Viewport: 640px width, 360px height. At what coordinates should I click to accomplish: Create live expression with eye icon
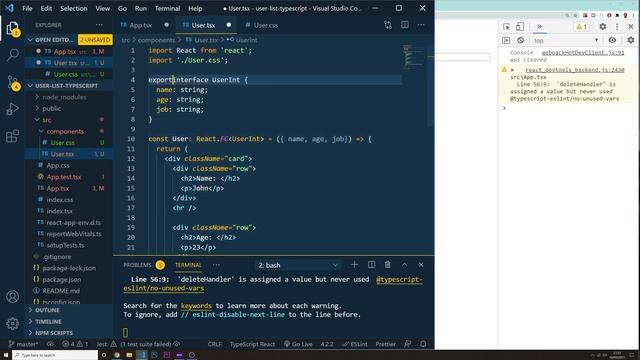coord(612,40)
